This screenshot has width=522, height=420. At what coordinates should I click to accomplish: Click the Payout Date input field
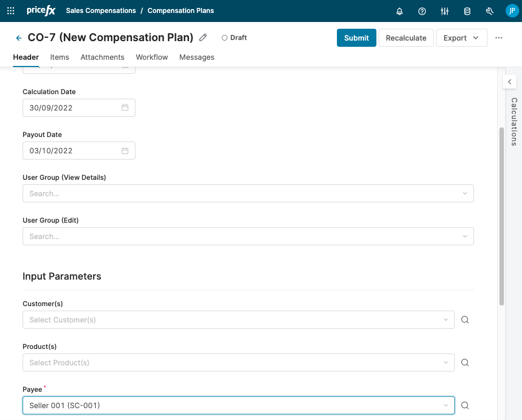point(73,151)
